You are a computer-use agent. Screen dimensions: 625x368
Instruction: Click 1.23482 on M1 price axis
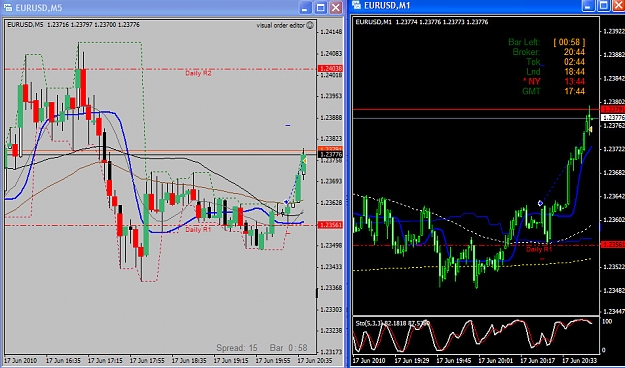click(614, 291)
